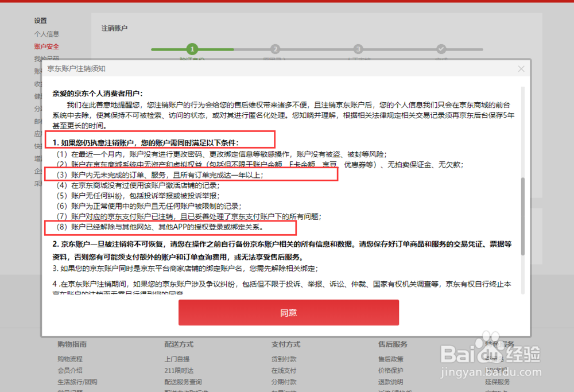Open the 上门自提 footer link
The image size is (574, 392).
point(177,359)
